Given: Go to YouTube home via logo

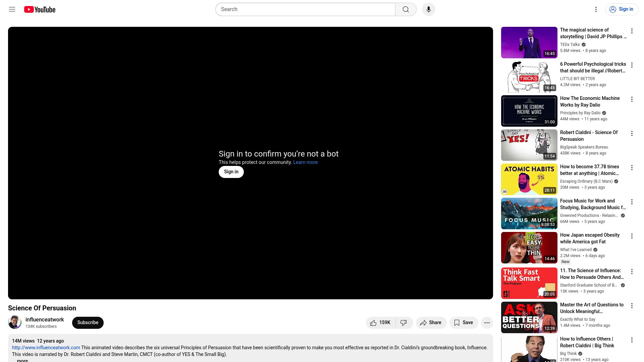Looking at the screenshot, I should (x=40, y=9).
